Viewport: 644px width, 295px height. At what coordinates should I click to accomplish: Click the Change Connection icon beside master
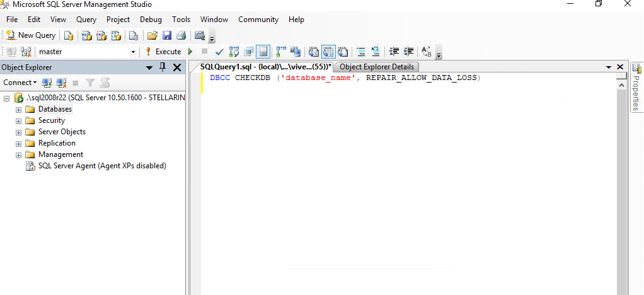tap(26, 52)
